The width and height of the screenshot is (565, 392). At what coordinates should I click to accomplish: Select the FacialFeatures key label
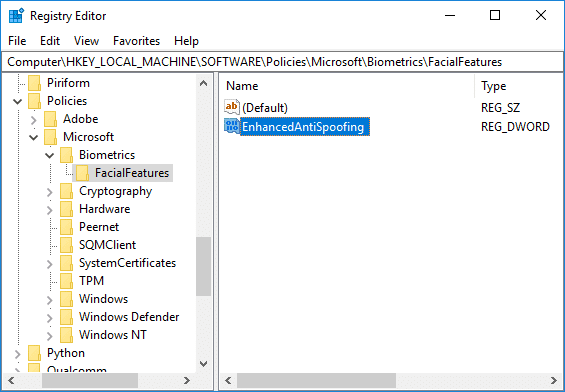[x=132, y=173]
